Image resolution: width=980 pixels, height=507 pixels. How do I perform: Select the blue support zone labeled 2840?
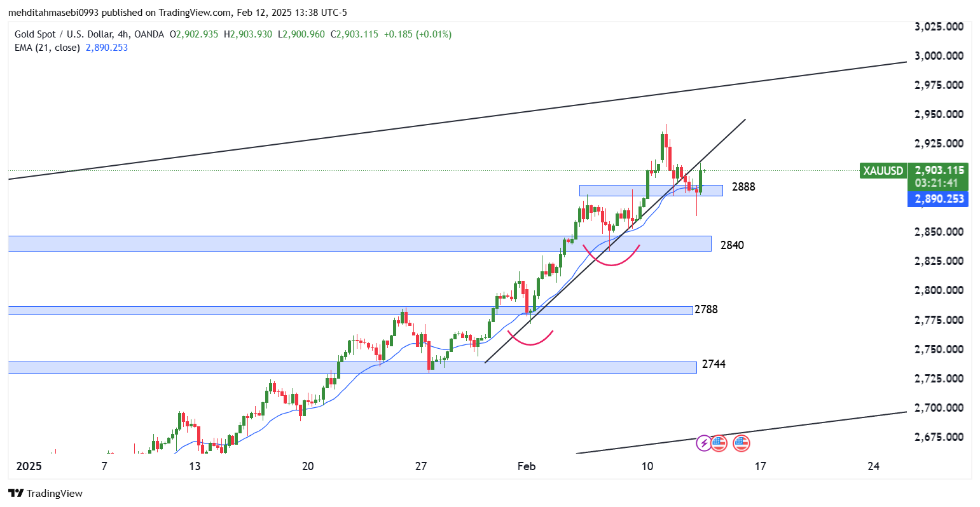(x=359, y=243)
